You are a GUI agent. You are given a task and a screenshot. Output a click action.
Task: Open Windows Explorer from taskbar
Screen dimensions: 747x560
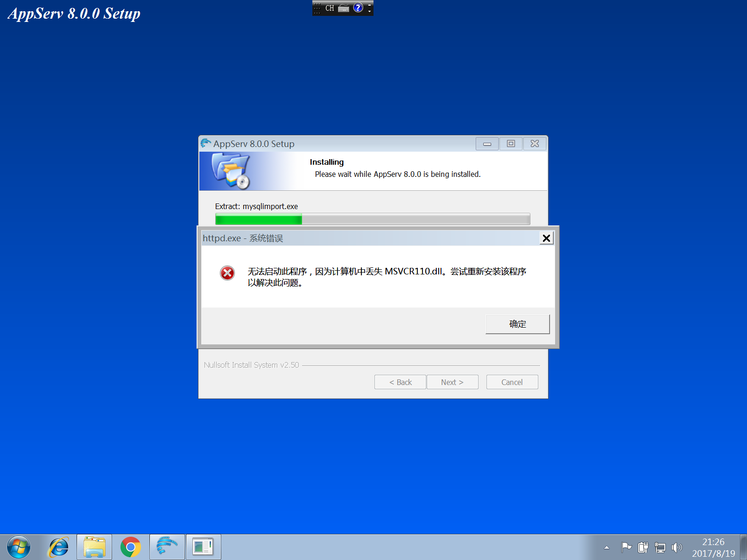[x=94, y=547]
